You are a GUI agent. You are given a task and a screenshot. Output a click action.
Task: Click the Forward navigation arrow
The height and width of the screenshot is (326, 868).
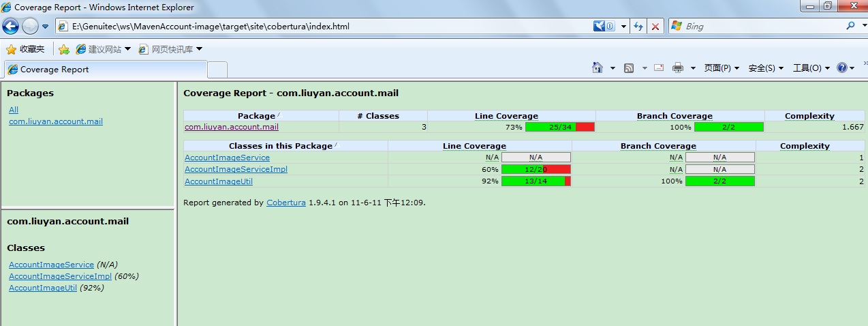point(30,27)
